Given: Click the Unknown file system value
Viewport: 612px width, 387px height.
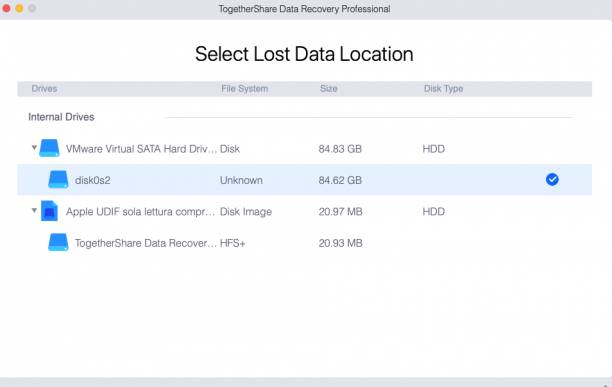Looking at the screenshot, I should (x=241, y=180).
